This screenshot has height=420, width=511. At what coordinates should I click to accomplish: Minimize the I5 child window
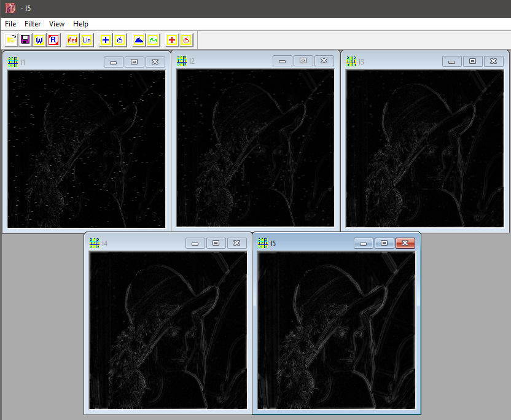coord(364,243)
